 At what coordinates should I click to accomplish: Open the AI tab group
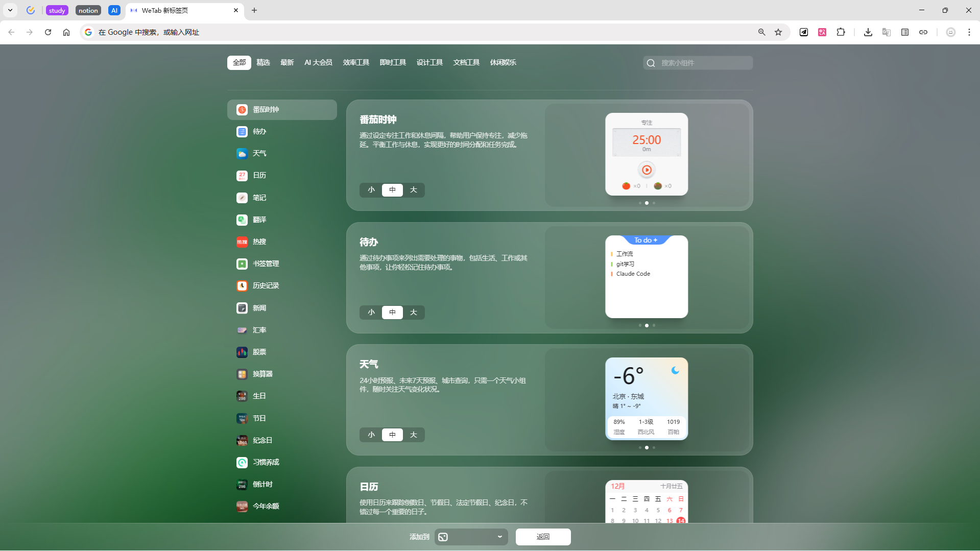[114, 11]
